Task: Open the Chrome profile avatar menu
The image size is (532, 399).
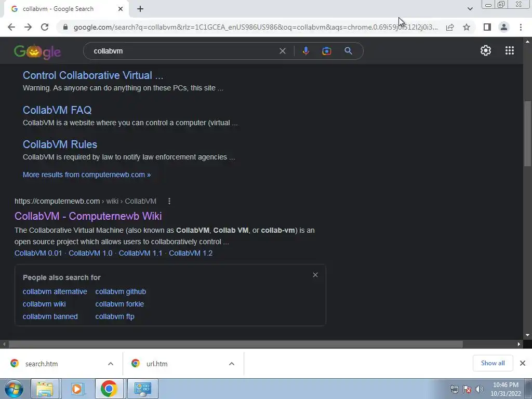Action: 504,27
